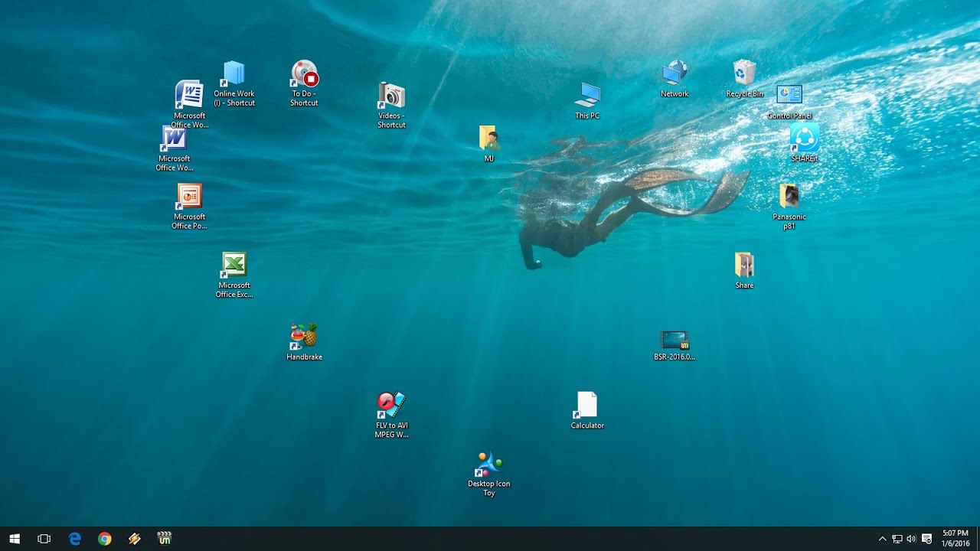Open the volume control in system tray

pos(911,539)
